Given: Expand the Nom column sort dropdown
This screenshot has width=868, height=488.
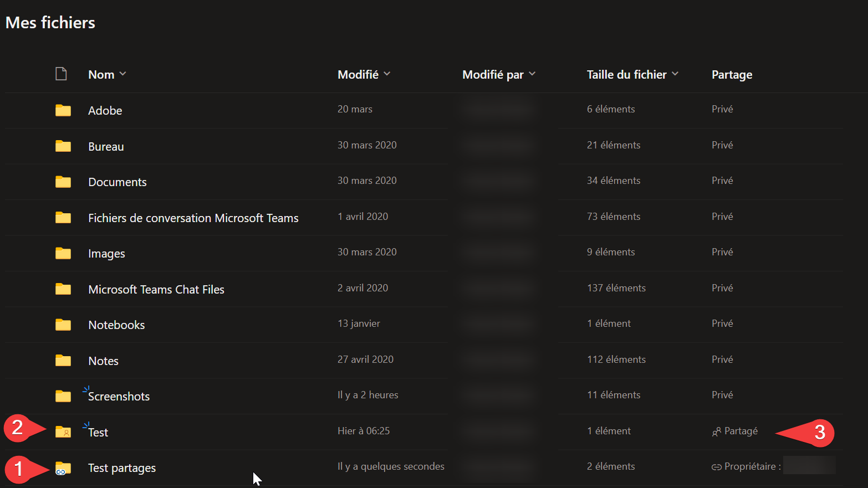Looking at the screenshot, I should (122, 74).
